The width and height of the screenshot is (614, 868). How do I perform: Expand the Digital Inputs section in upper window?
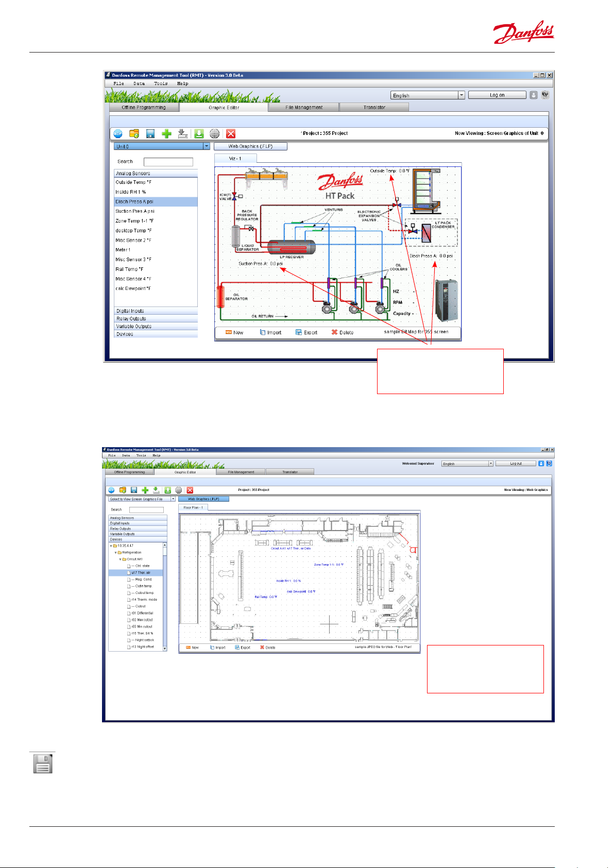[156, 311]
